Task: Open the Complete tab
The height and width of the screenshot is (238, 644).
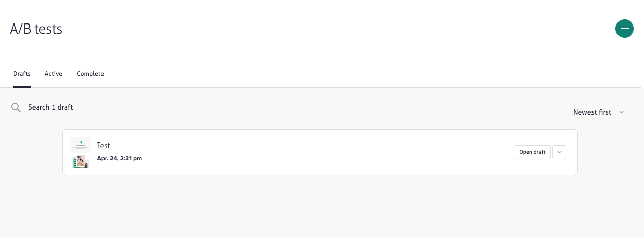Action: click(x=90, y=74)
